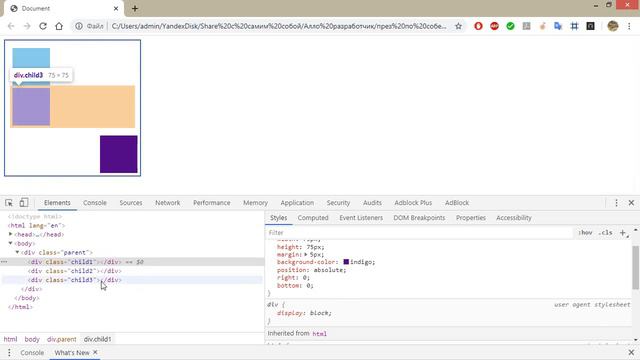Open the grid hash extension icon
This screenshot has height=360, width=640.
[x=574, y=26]
